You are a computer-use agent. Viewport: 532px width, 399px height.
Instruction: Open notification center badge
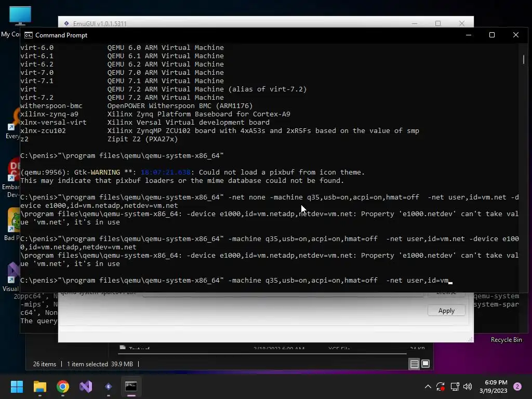click(517, 387)
